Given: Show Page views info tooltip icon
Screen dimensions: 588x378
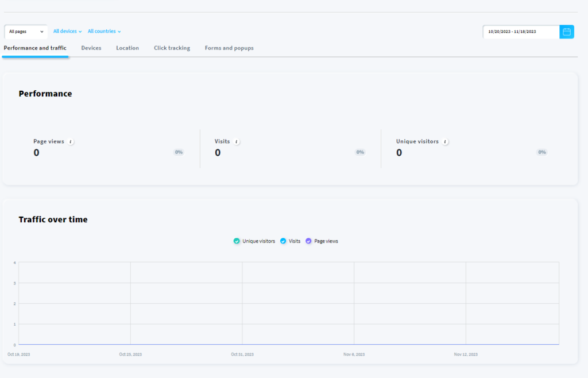Looking at the screenshot, I should [x=71, y=142].
